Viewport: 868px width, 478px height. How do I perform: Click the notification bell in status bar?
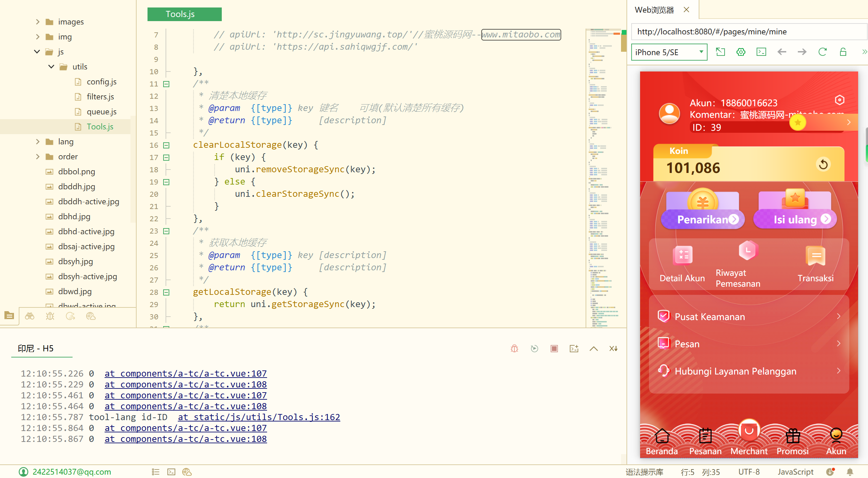[850, 472]
